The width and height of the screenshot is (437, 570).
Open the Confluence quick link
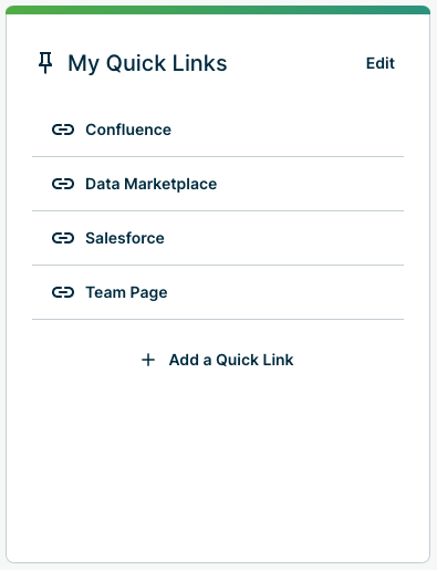(218, 130)
